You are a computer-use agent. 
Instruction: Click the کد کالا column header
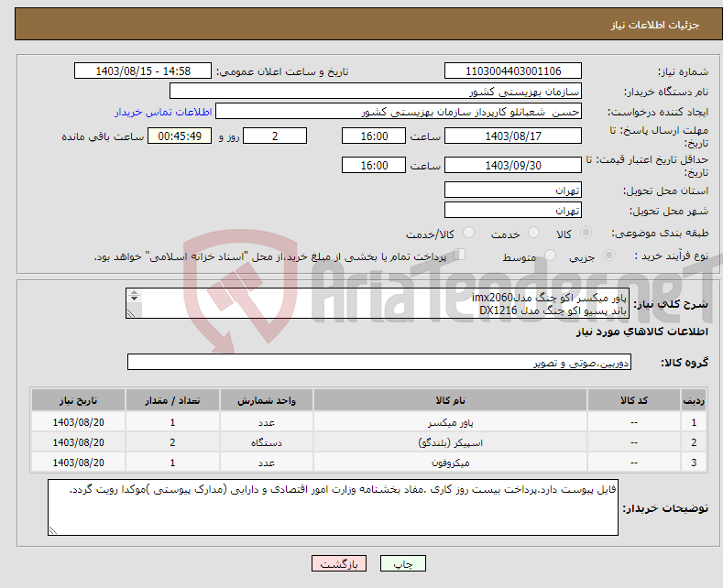tap(634, 400)
